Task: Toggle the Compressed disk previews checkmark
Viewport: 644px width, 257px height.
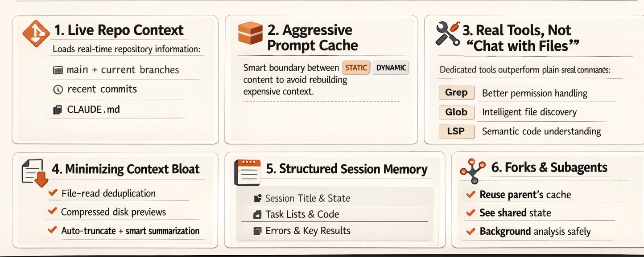Action: 53,212
